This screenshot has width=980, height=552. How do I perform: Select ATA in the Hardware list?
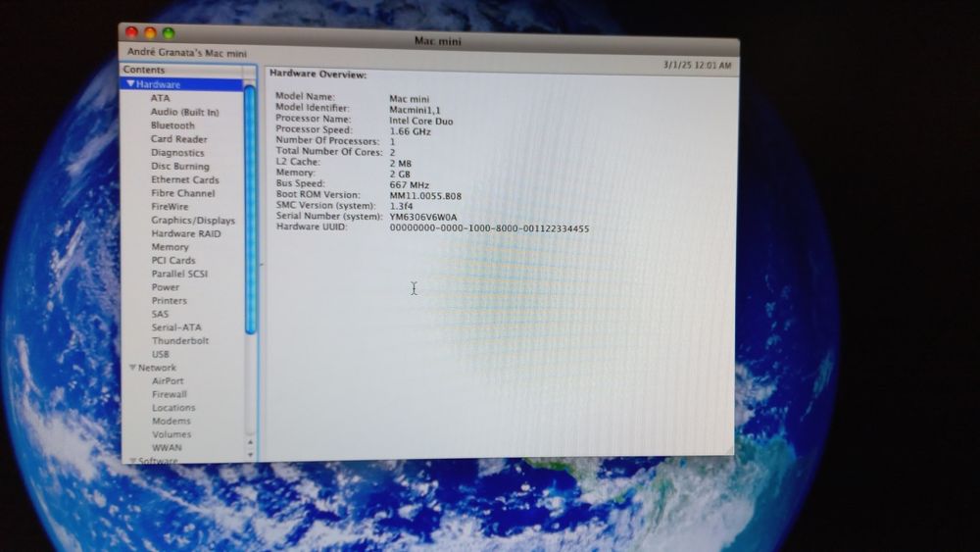[160, 98]
